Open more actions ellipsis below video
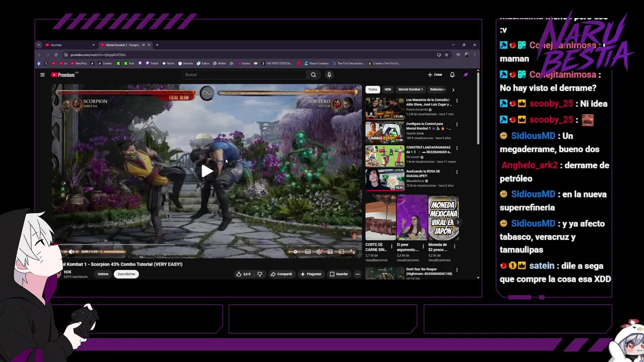 click(x=357, y=274)
